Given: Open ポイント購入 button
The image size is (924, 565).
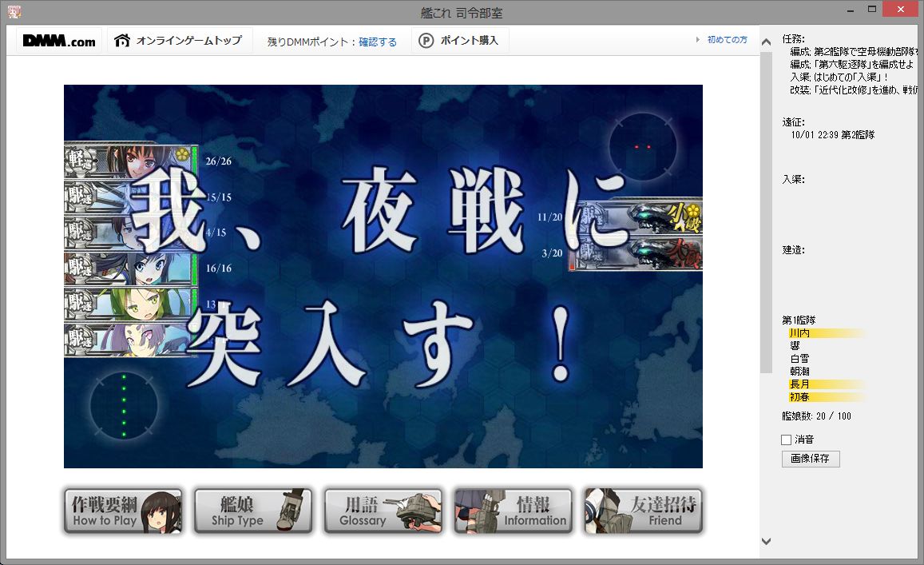Looking at the screenshot, I should click(x=460, y=40).
